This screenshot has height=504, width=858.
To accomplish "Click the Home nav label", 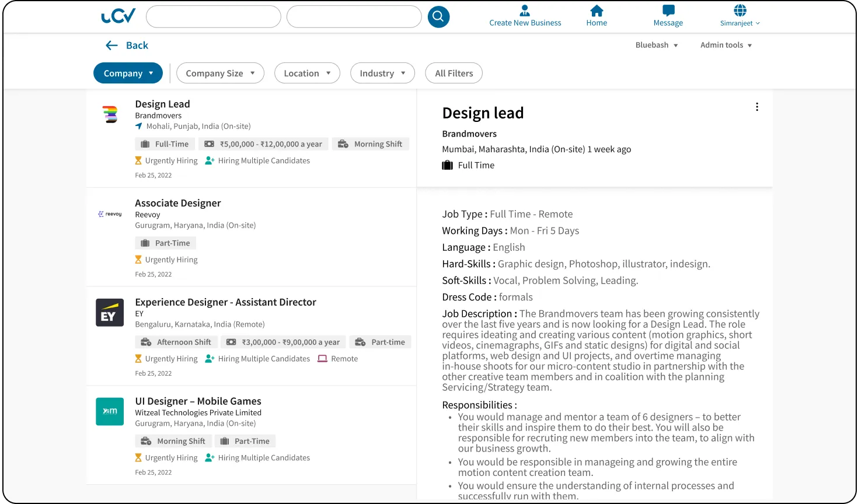I will coord(597,23).
